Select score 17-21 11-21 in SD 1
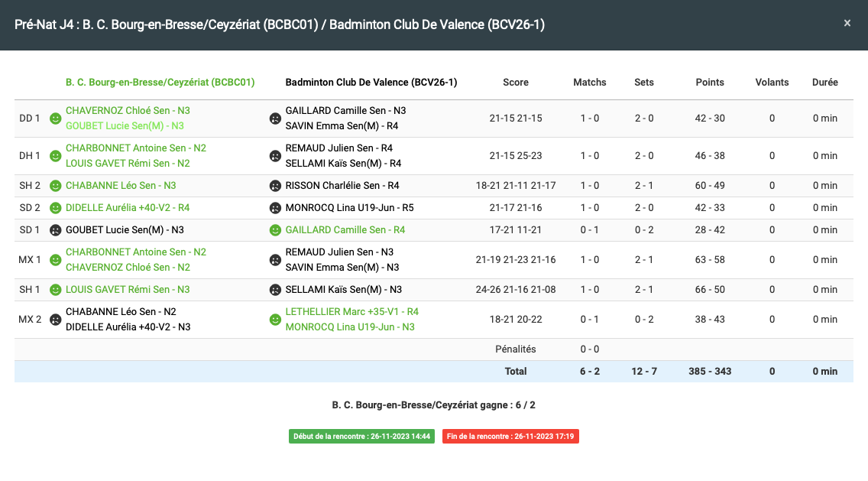Screen dimensions: 868x481 coord(515,230)
